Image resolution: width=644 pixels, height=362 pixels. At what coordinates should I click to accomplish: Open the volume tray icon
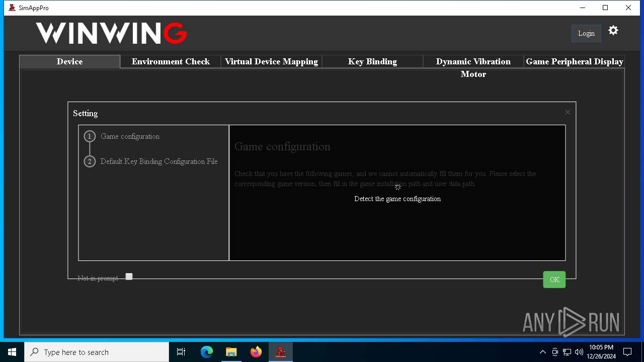(x=579, y=352)
